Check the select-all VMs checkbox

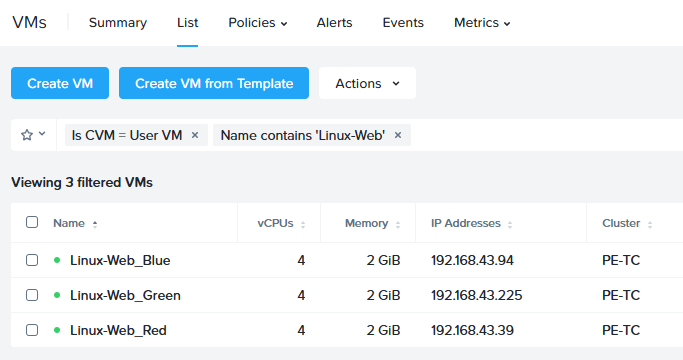pyautogui.click(x=32, y=222)
